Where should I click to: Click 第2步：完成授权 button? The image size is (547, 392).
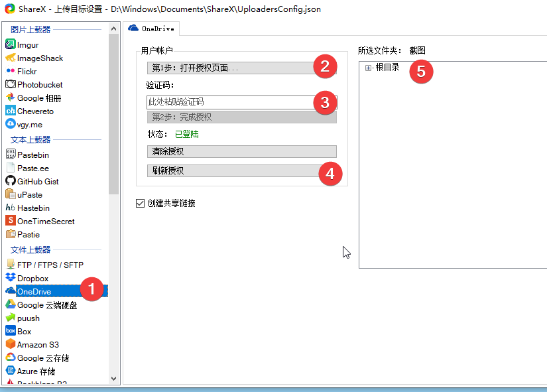[242, 117]
